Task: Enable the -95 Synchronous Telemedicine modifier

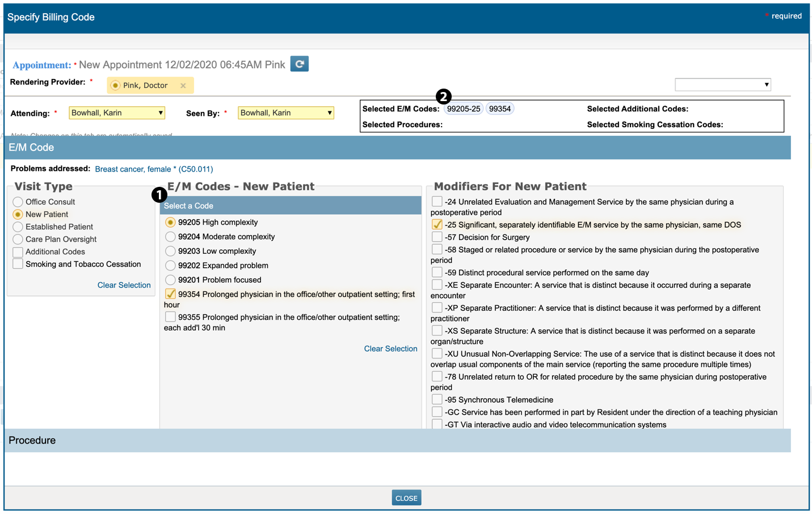Action: (437, 400)
